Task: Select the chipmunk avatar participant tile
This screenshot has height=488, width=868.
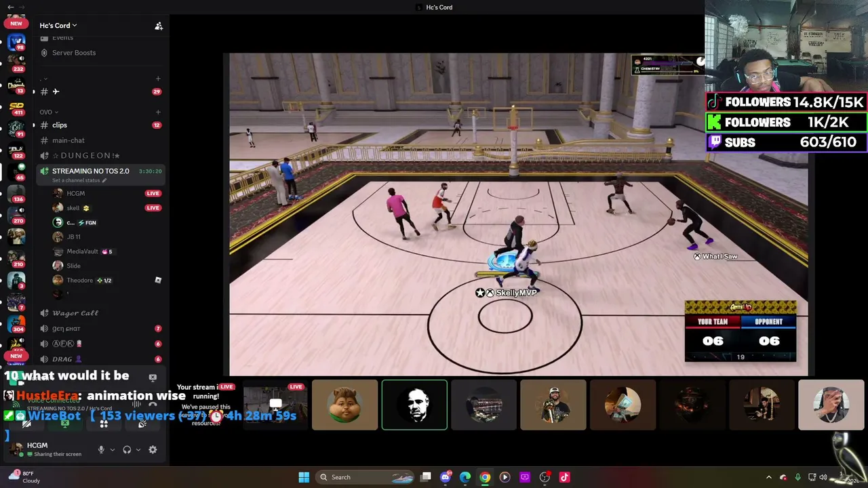Action: click(x=344, y=405)
